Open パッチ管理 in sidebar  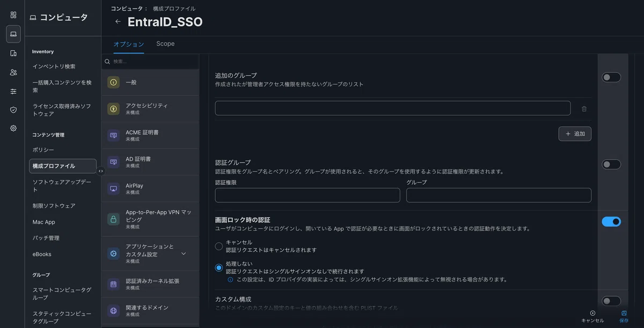point(46,238)
